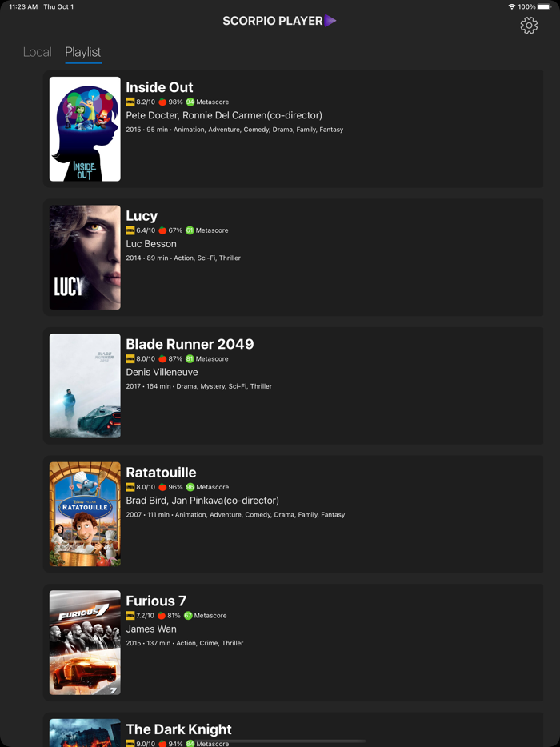560x747 pixels.
Task: Open the Inside Out movie title
Action: (159, 87)
